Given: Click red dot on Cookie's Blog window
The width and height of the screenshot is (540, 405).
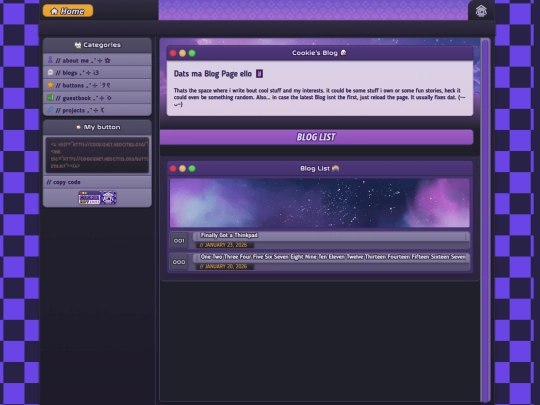Looking at the screenshot, I should [x=173, y=53].
